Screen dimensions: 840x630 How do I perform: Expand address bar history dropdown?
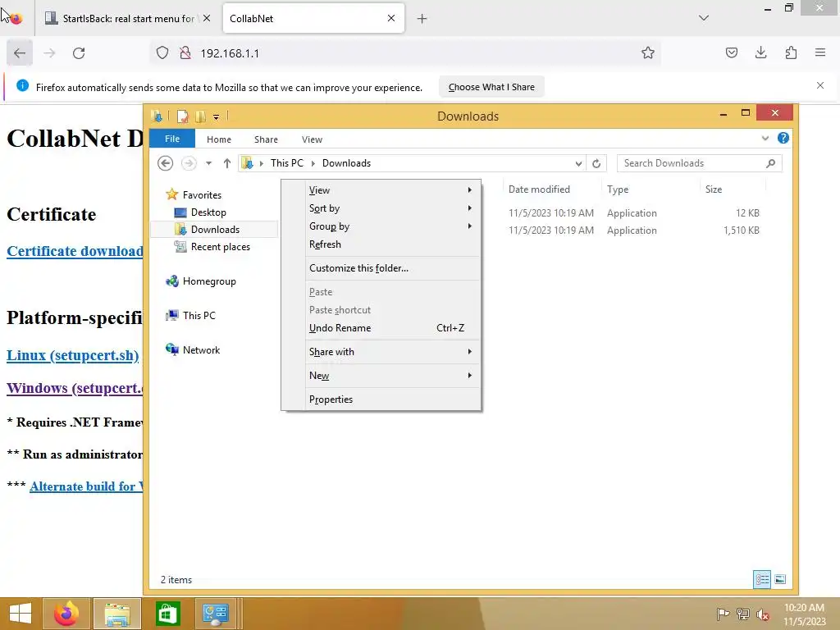click(578, 163)
